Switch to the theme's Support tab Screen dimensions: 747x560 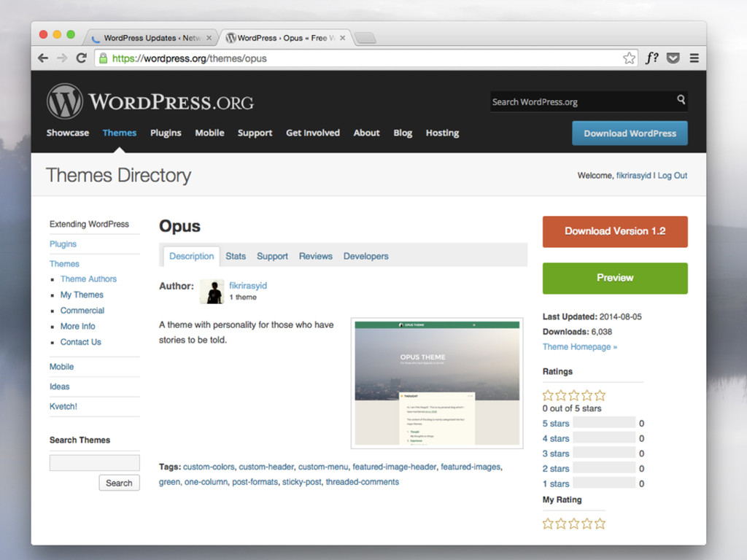tap(273, 256)
